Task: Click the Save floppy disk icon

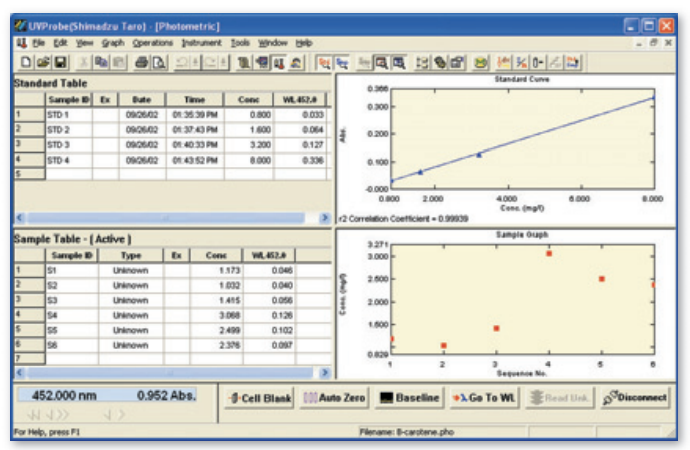Action: [x=60, y=62]
